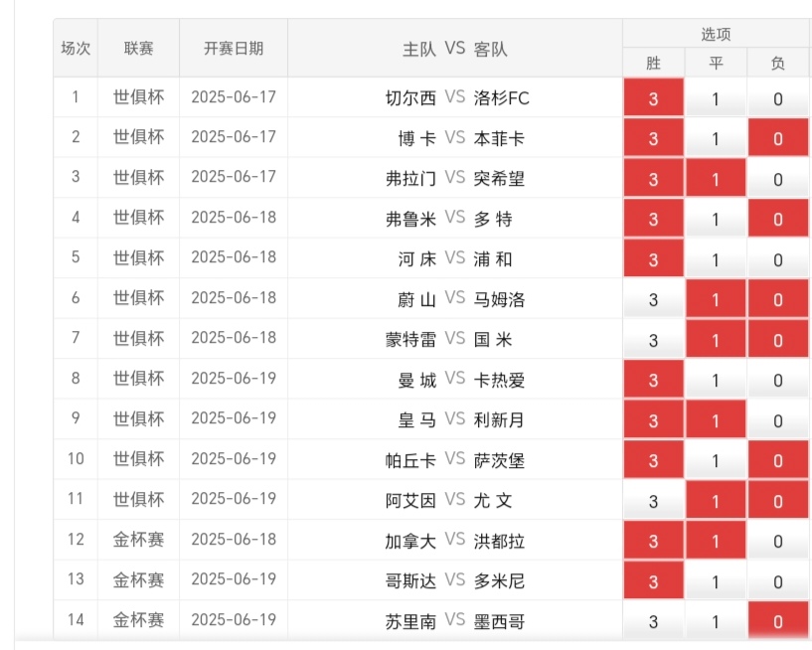Click away team name 本菲卡
Image resolution: width=812 pixels, height=650 pixels.
click(x=499, y=138)
